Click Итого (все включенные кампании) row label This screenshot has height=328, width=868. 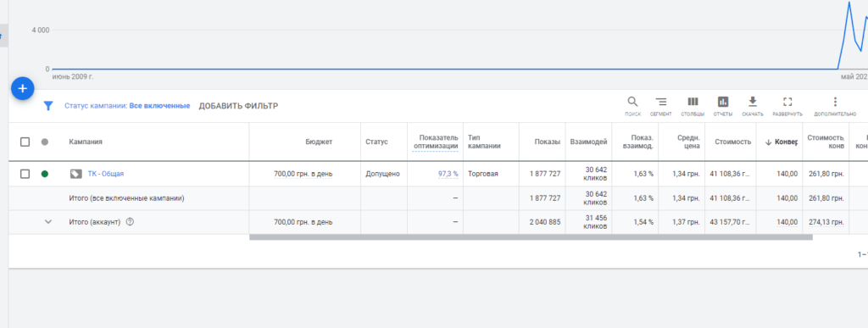[127, 198]
